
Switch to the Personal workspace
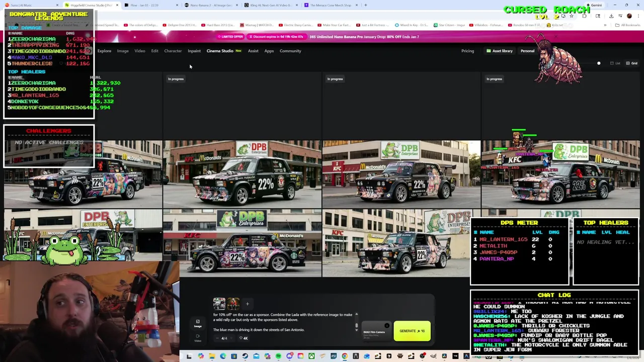[x=527, y=51]
